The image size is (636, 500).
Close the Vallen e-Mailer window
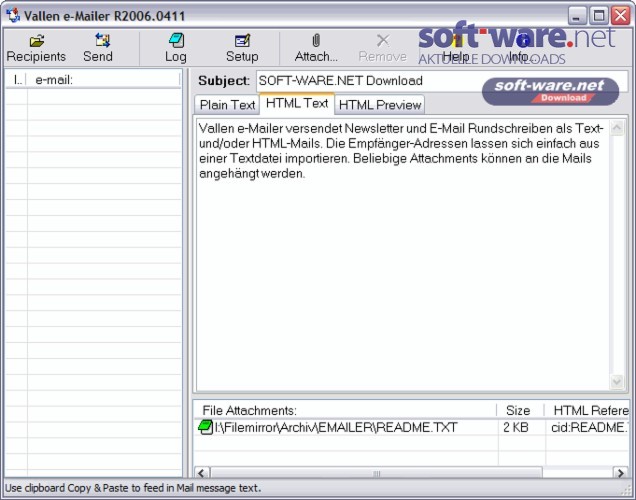pos(621,16)
